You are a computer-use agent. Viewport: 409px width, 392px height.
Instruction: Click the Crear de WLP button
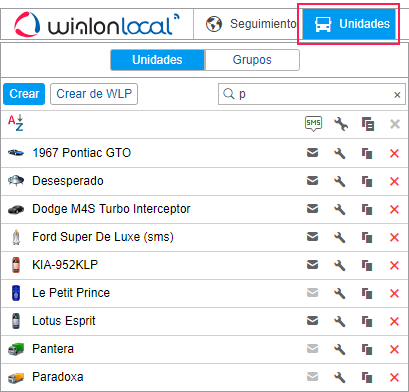(94, 94)
